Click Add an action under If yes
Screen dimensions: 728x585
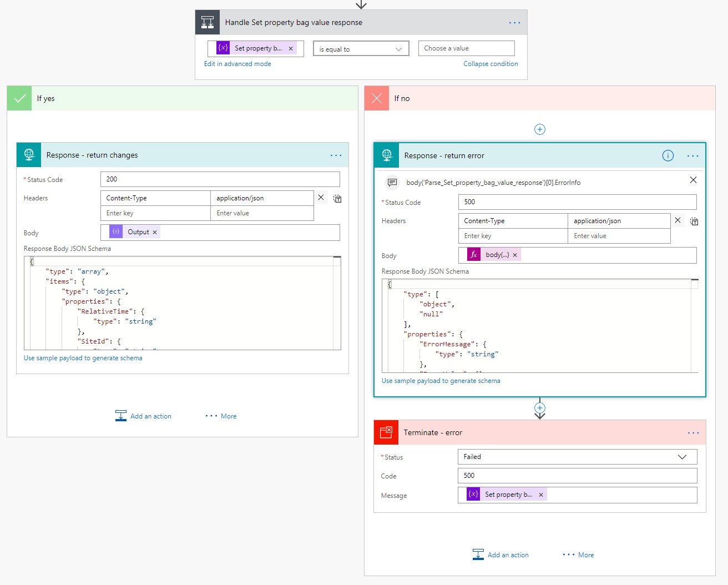point(143,416)
